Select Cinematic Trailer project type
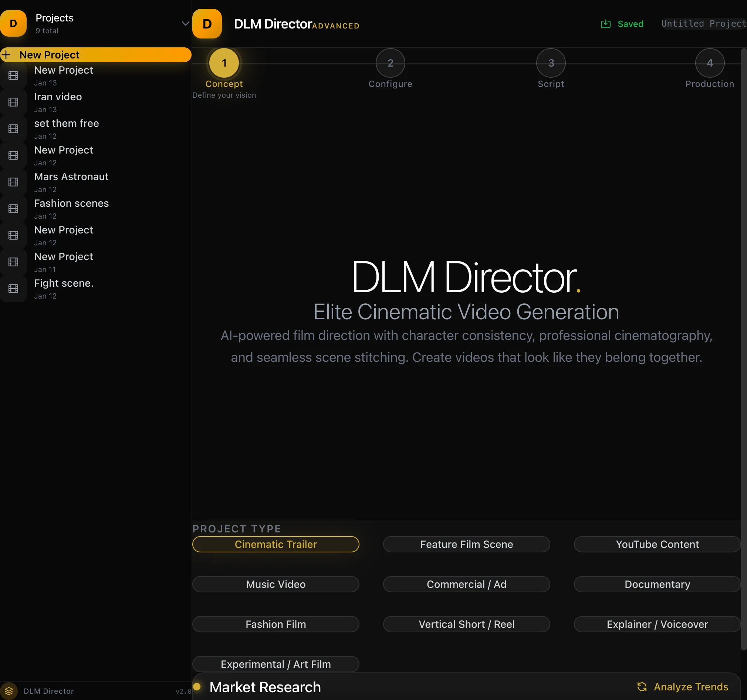The width and height of the screenshot is (747, 700). click(x=276, y=544)
